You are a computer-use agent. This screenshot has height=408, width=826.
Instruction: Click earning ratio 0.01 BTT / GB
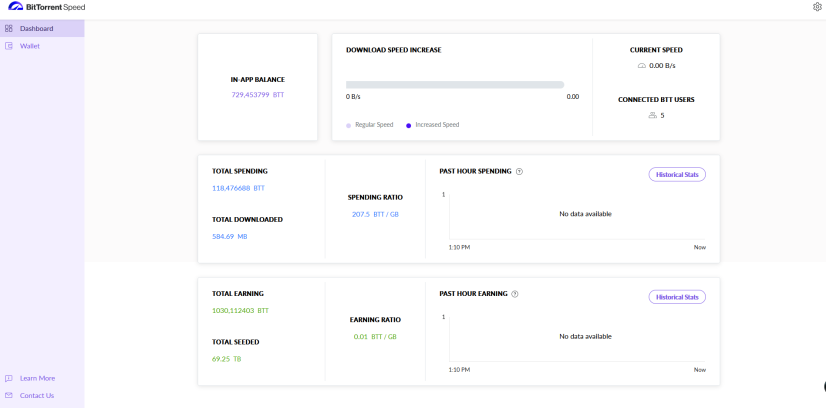(375, 336)
